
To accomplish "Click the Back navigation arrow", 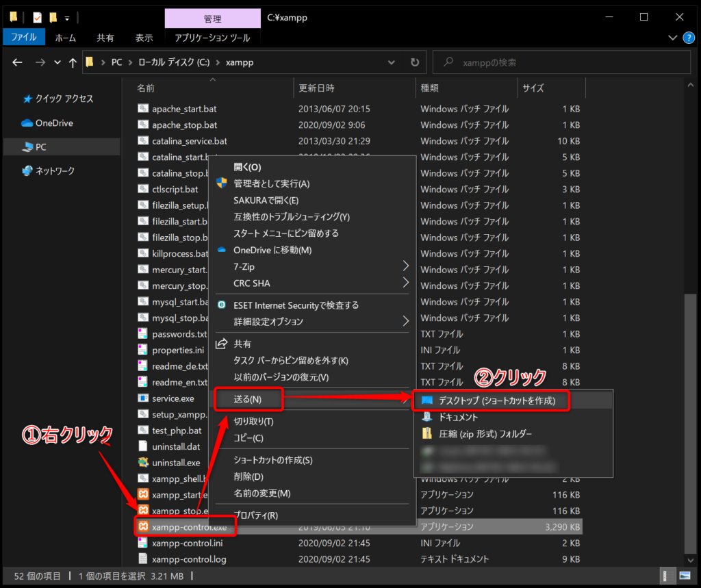I will [x=17, y=62].
